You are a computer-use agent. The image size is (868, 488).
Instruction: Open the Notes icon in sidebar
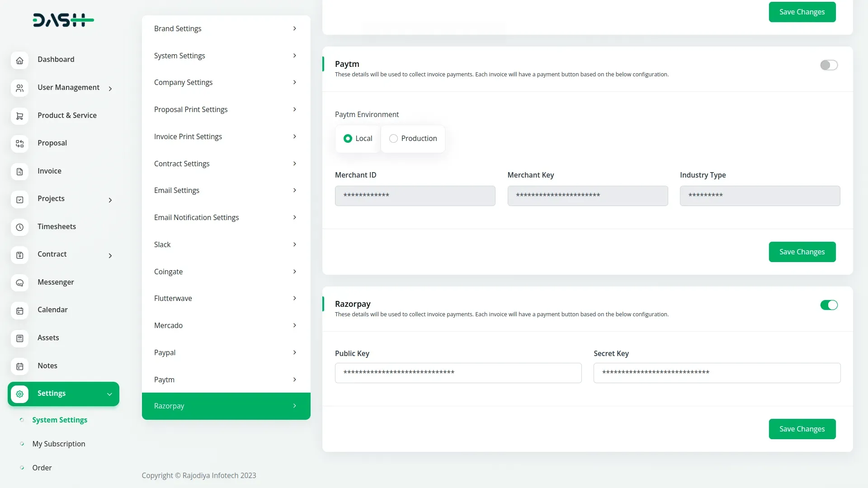point(19,366)
